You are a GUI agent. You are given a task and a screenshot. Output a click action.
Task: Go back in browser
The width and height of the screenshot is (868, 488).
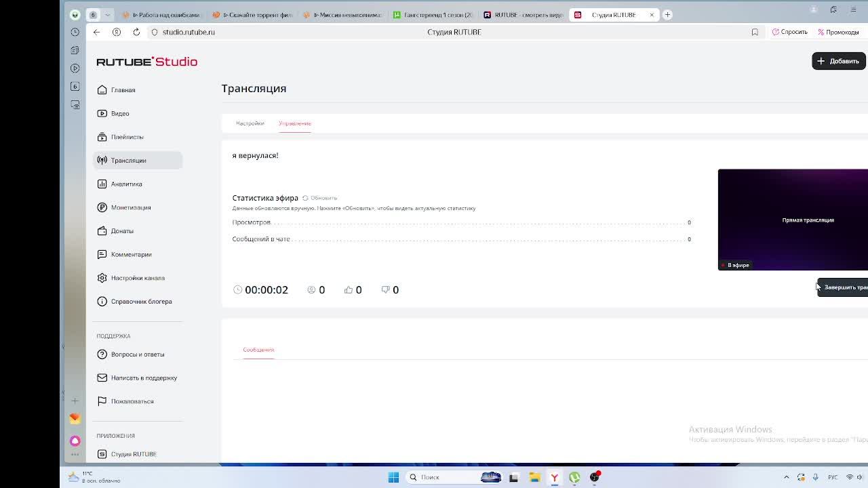[x=96, y=32]
